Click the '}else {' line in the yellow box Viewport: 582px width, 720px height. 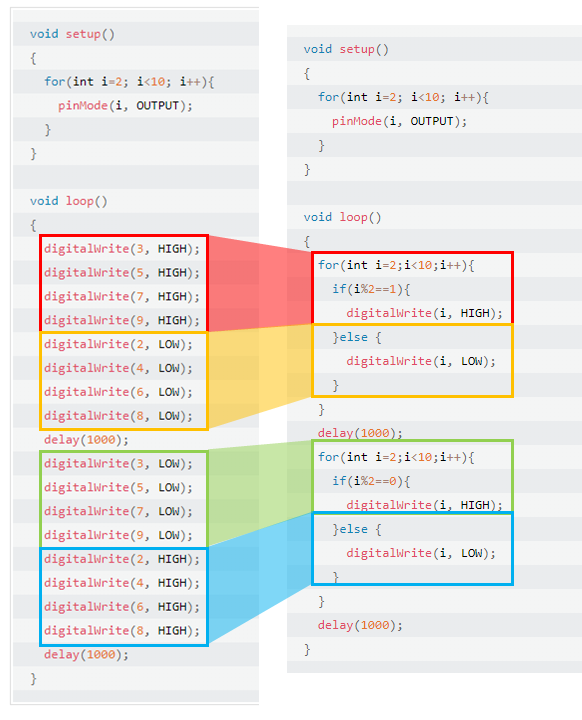pyautogui.click(x=357, y=338)
